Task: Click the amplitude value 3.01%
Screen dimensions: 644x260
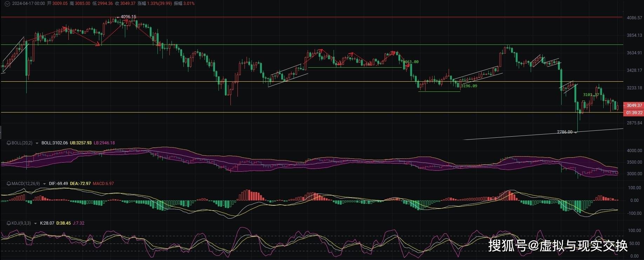Action: [x=189, y=4]
